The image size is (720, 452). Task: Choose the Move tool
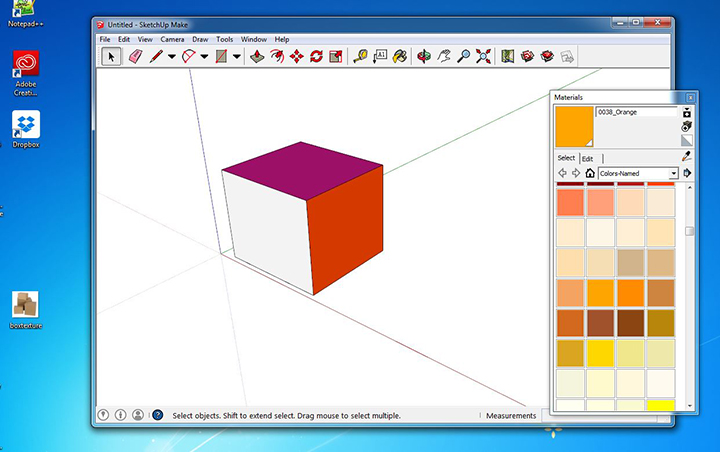[296, 56]
